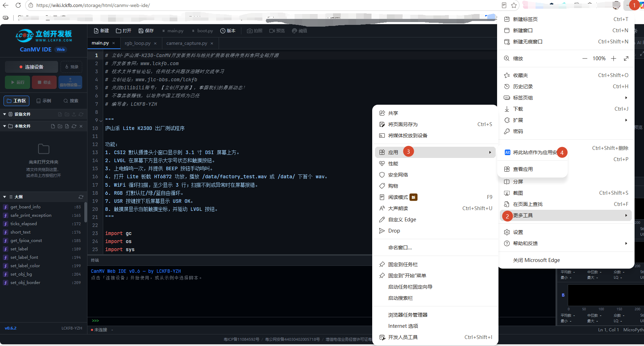The image size is (644, 346).
Task: Collapse the 设备文件 section
Action: click(x=5, y=114)
